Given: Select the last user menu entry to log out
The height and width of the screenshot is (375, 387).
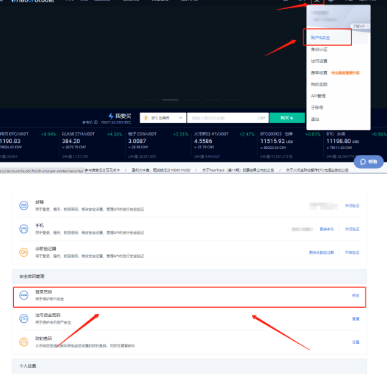Looking at the screenshot, I should pos(315,119).
